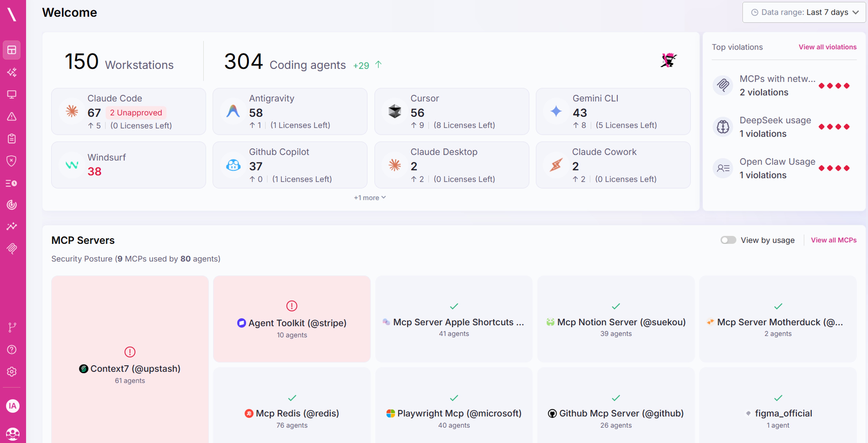The width and height of the screenshot is (868, 443).
Task: Click the Antigravity logo icon
Action: (233, 111)
